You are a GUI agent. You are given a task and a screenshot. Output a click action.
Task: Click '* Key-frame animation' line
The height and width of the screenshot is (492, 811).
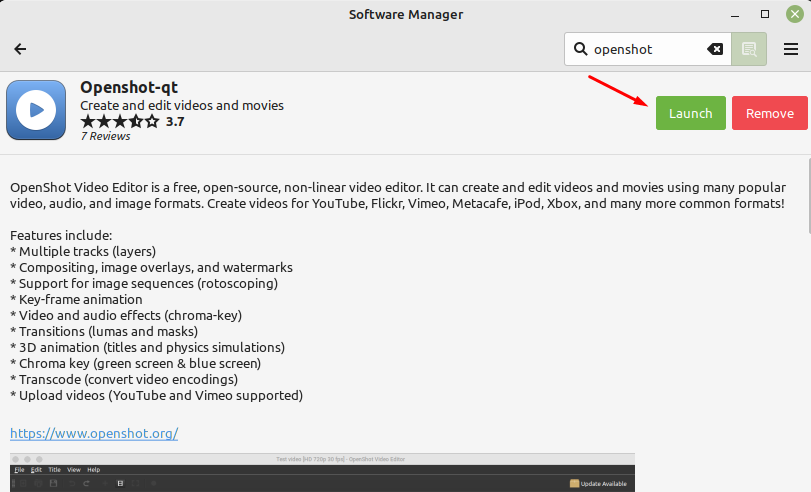coord(76,300)
